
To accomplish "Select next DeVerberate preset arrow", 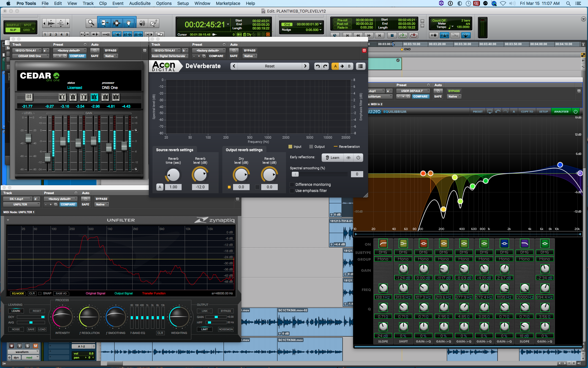I will [305, 66].
